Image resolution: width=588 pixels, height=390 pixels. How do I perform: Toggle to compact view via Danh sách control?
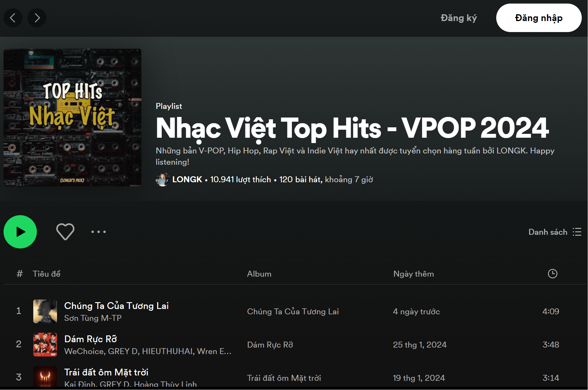(x=549, y=232)
